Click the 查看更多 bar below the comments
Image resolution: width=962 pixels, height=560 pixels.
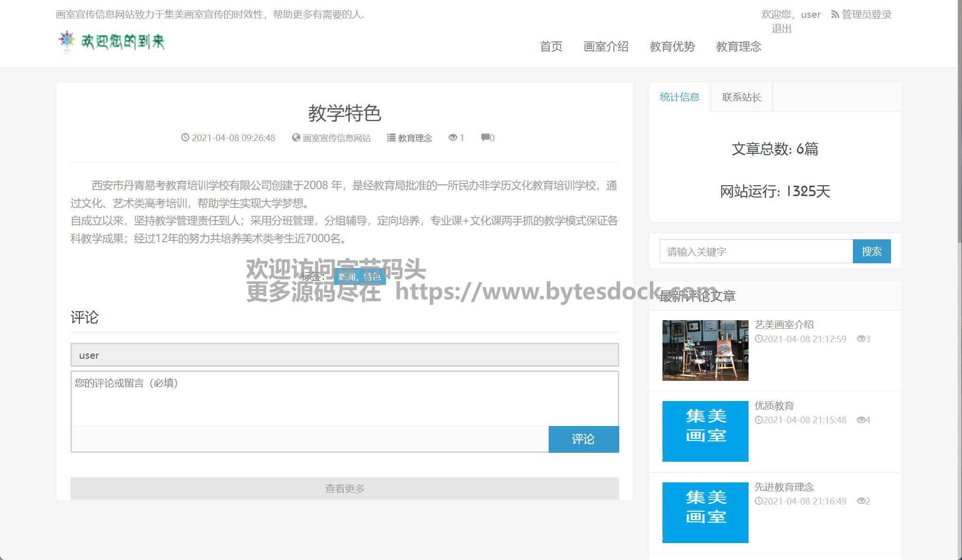point(344,489)
